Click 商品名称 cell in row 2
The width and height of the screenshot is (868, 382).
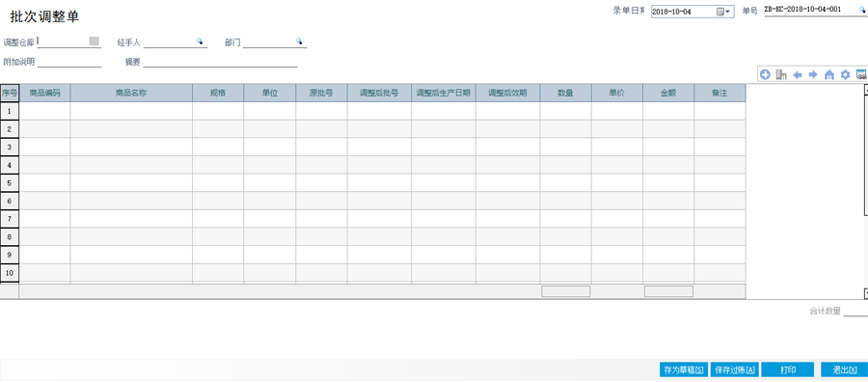[131, 129]
